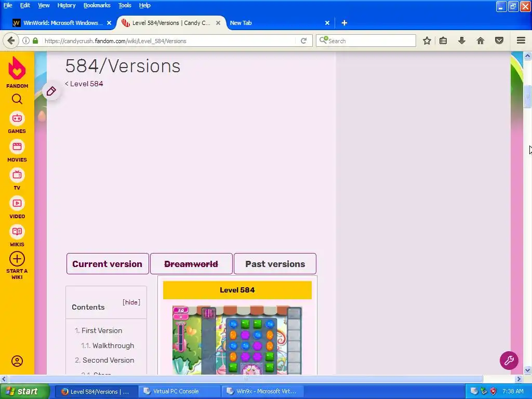Click the pencil edit page icon
This screenshot has width=532, height=399.
click(x=51, y=91)
